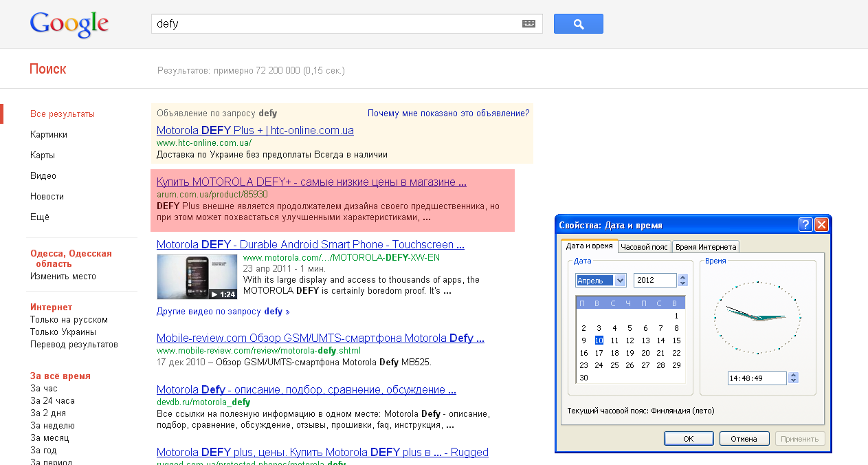The width and height of the screenshot is (868, 465).
Task: Open Motorola Defy описание, подбор, сравнение result
Action: tap(307, 390)
